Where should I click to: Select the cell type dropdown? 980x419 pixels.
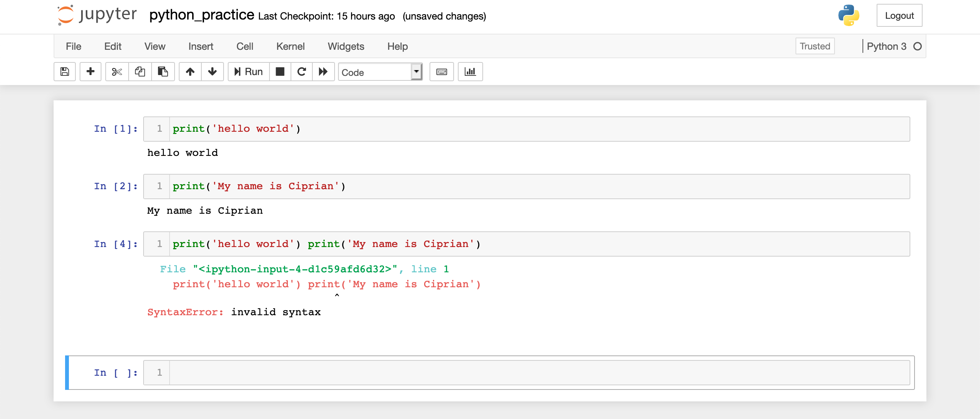point(378,72)
